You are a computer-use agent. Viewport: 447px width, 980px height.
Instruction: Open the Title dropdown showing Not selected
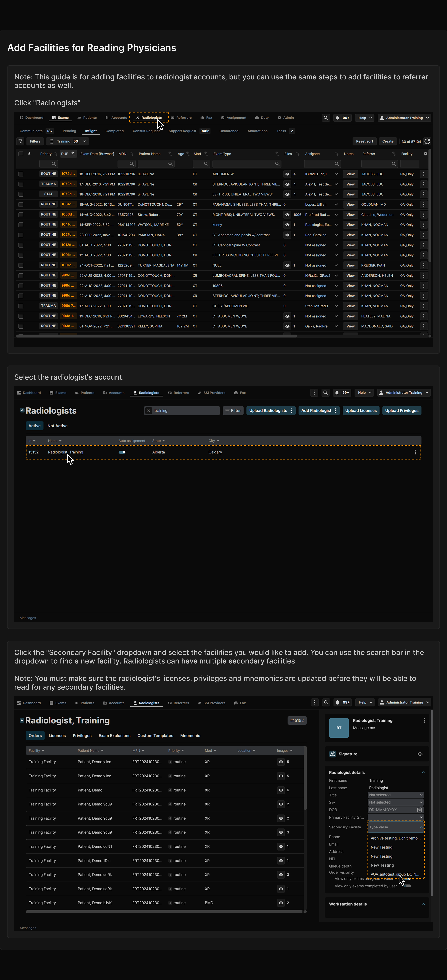(396, 795)
